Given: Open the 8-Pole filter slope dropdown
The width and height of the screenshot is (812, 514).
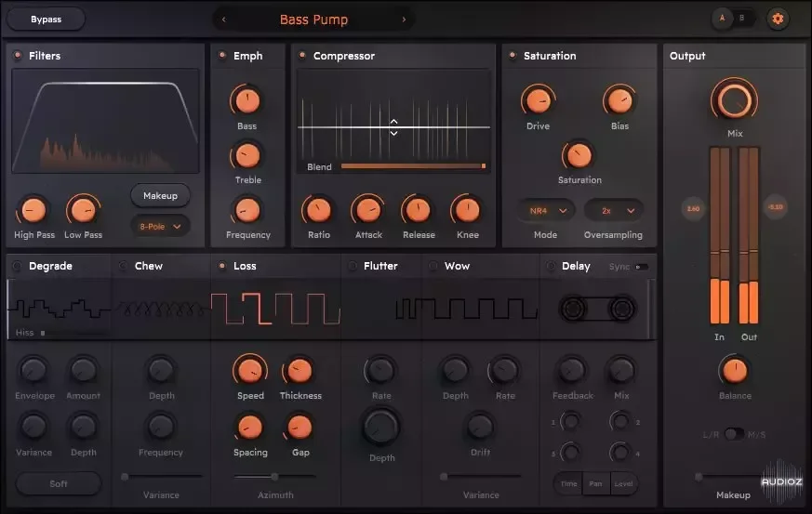Looking at the screenshot, I should tap(160, 226).
